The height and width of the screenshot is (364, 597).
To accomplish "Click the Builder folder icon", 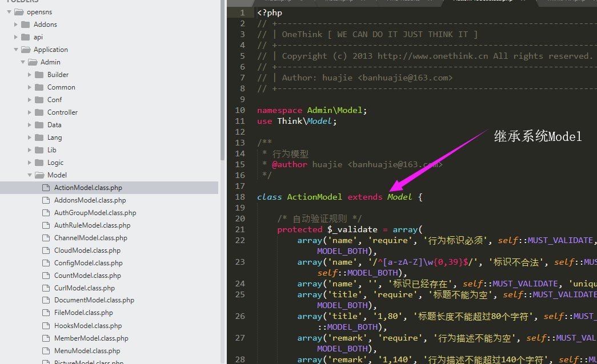I will point(39,75).
